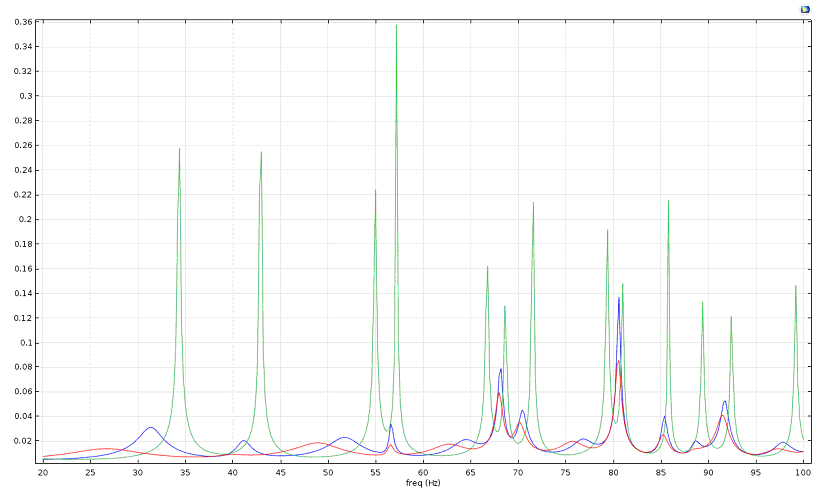Click y-axis tick label '0.1'

coord(25,343)
